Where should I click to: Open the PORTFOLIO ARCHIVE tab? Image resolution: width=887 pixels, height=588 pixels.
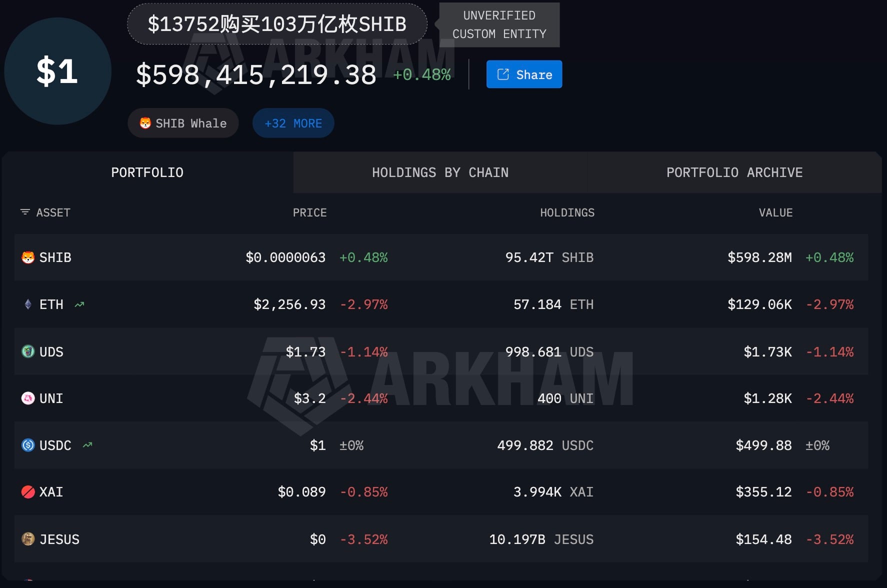pyautogui.click(x=734, y=172)
